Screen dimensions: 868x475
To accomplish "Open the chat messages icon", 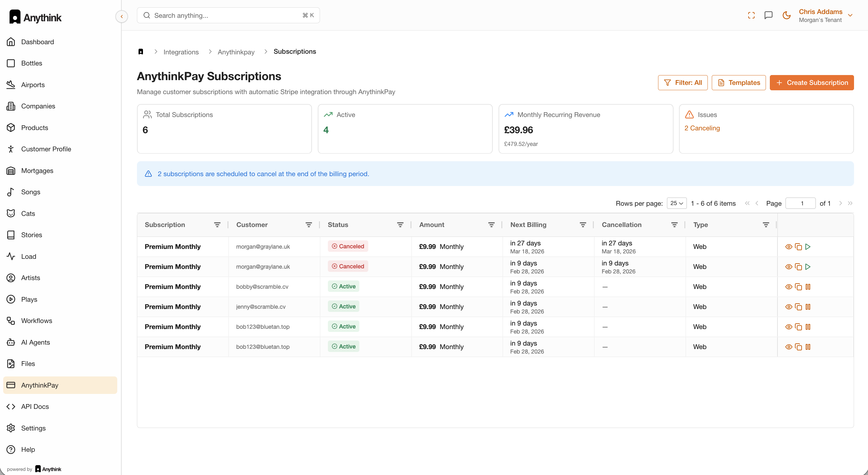I will coord(768,16).
